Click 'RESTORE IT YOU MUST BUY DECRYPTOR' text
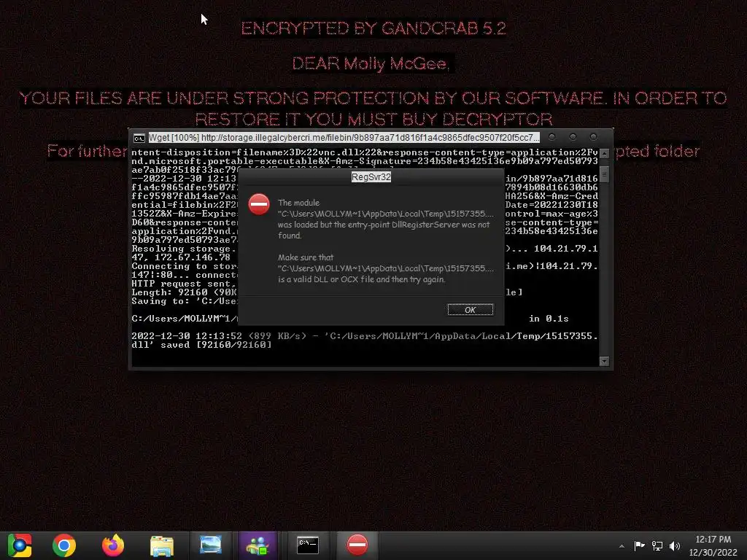Image resolution: width=747 pixels, height=560 pixels. [x=373, y=119]
